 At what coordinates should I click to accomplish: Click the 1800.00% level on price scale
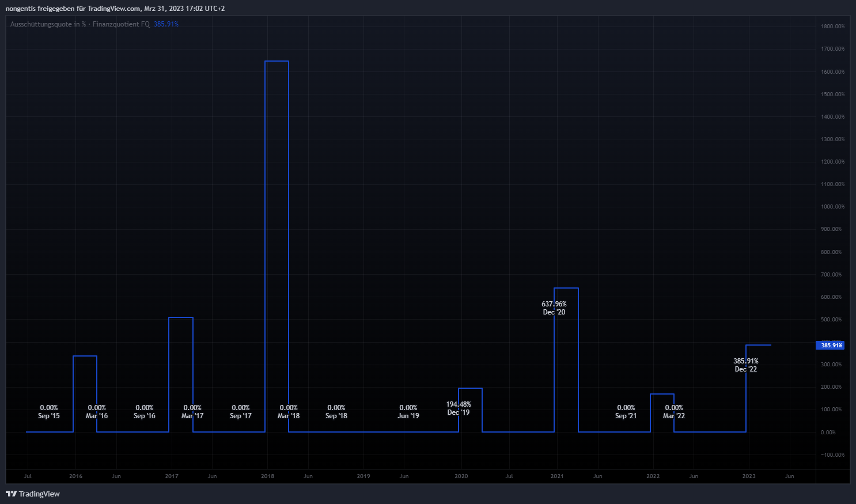click(x=832, y=26)
